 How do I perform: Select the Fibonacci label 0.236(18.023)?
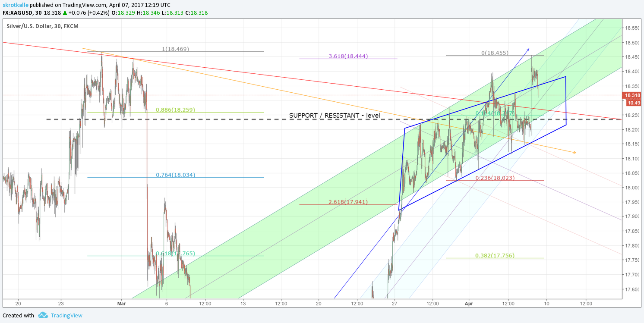[495, 177]
